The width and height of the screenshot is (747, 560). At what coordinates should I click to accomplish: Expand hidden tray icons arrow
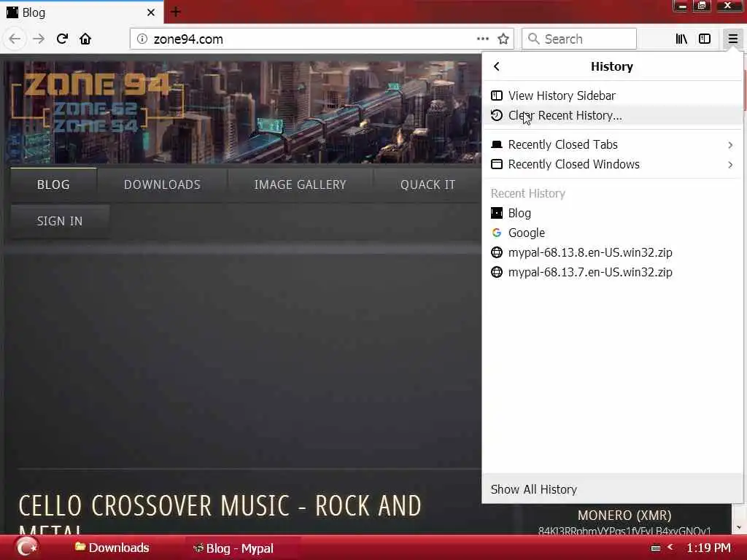[x=670, y=547]
